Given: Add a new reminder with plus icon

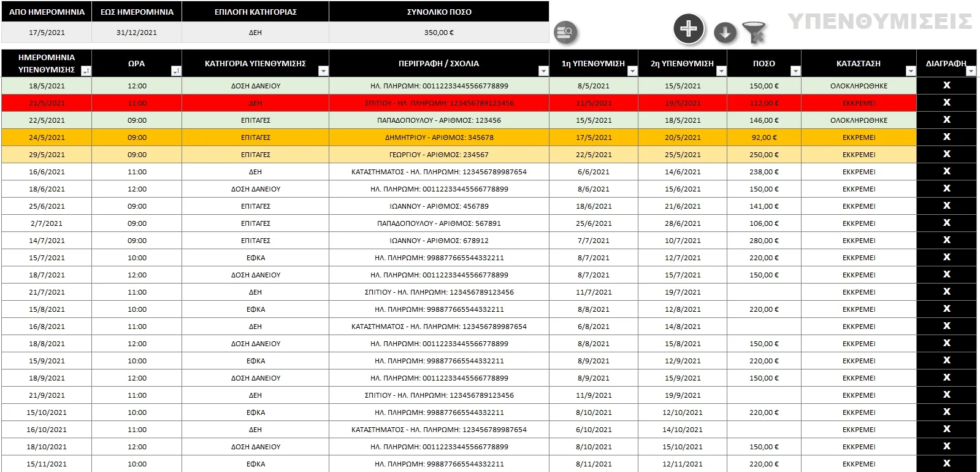Looking at the screenshot, I should [x=689, y=28].
